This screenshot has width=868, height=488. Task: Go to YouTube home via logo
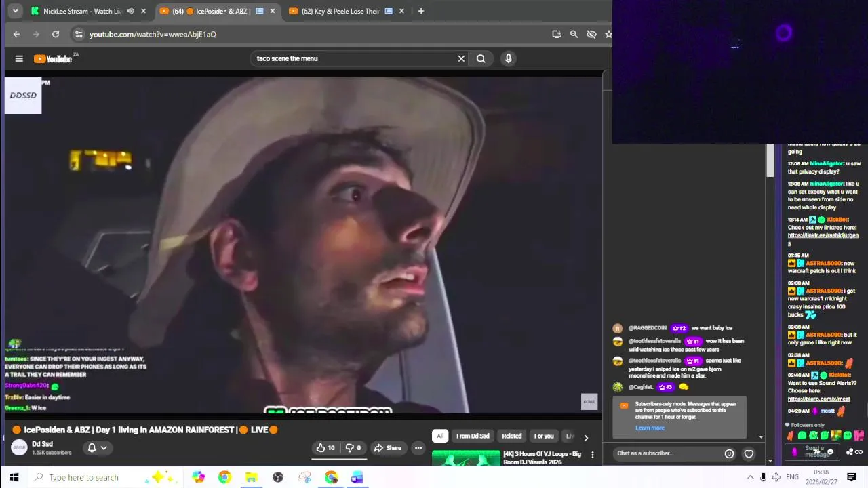click(x=53, y=59)
